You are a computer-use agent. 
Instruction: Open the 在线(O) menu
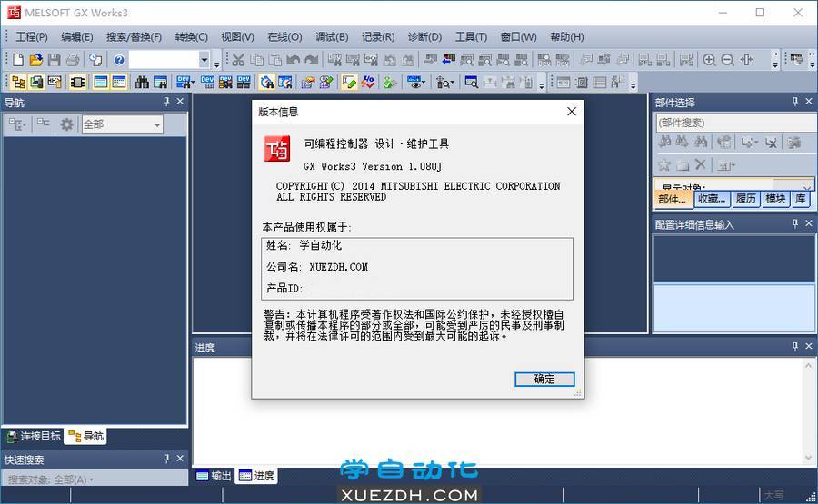(284, 37)
